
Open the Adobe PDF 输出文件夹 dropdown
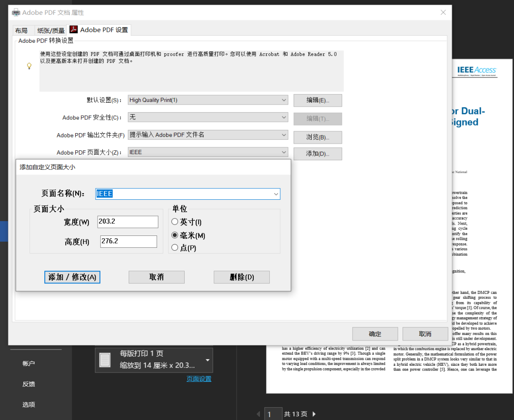(208, 135)
